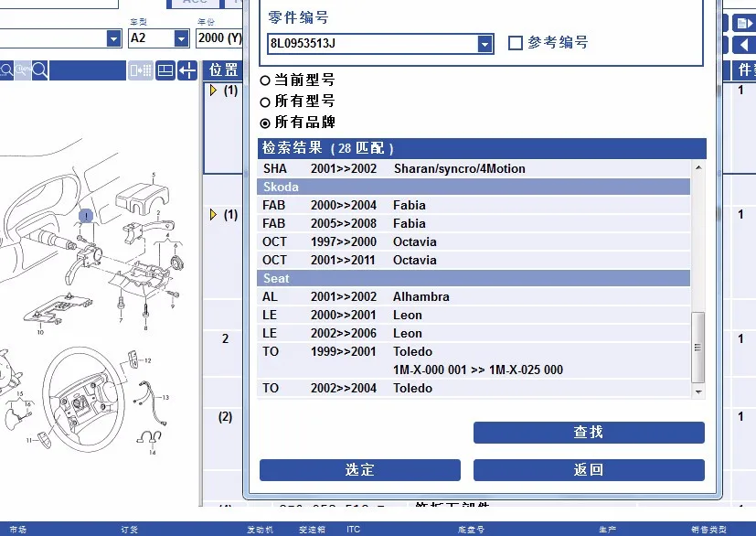The height and width of the screenshot is (536, 756).
Task: Select the TO 2002>>2004 Toledo row
Action: click(x=474, y=389)
